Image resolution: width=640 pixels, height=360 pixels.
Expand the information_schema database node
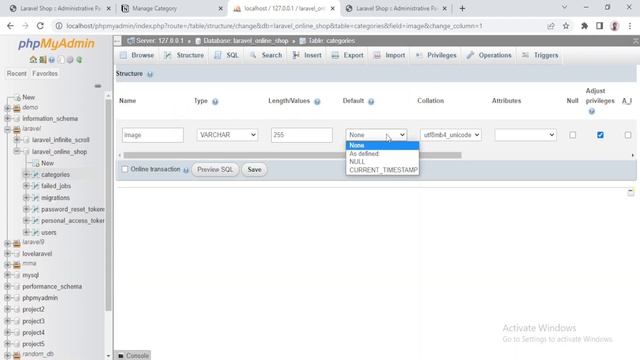click(7, 119)
